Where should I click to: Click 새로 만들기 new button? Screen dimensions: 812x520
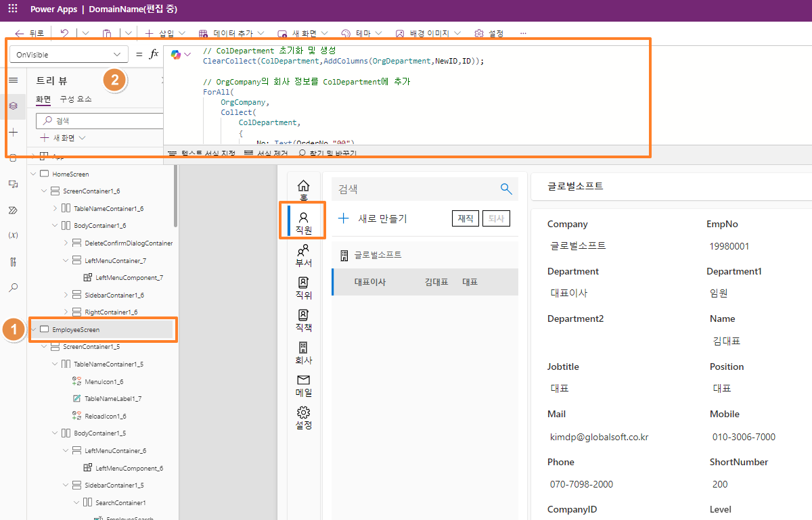click(372, 218)
